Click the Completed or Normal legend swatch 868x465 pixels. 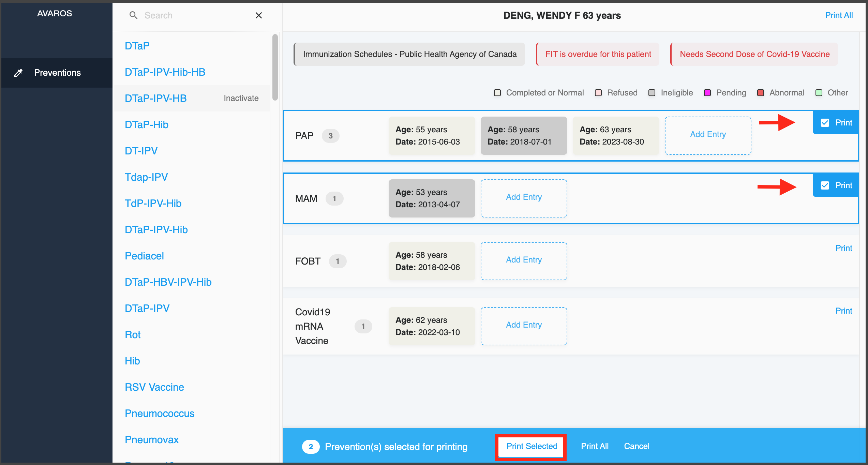[x=497, y=93]
